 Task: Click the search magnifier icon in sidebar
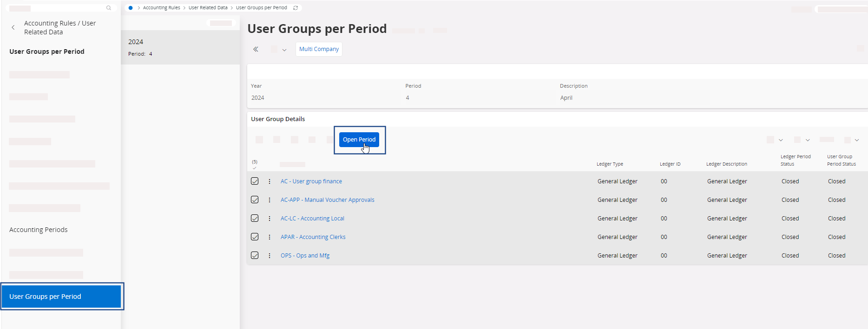click(x=109, y=8)
